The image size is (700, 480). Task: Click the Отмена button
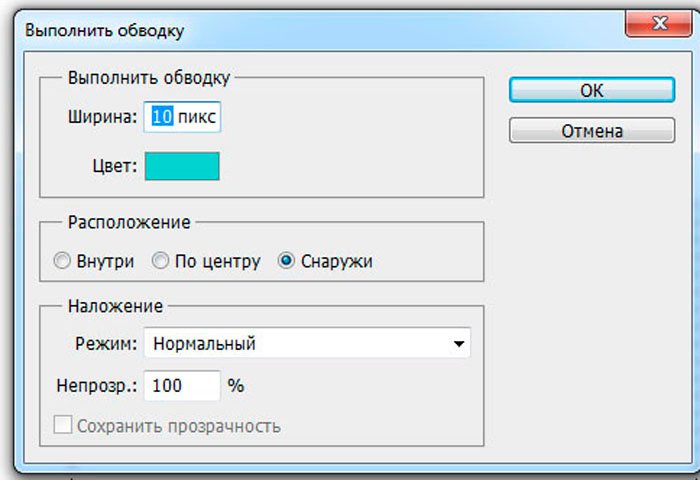coord(591,131)
